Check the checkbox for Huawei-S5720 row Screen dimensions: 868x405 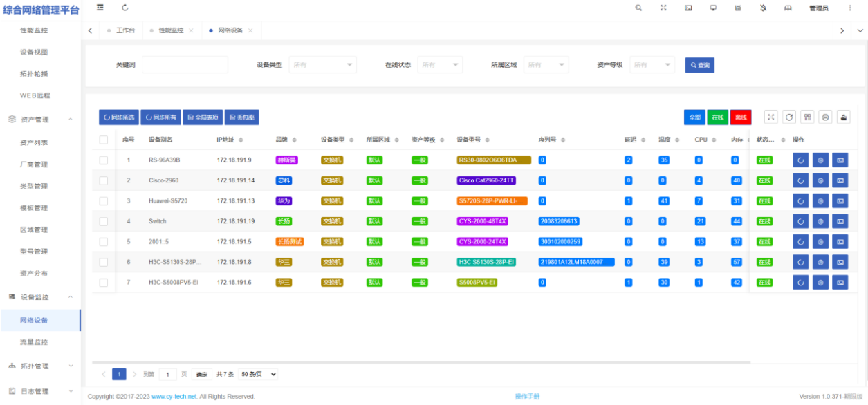point(104,201)
